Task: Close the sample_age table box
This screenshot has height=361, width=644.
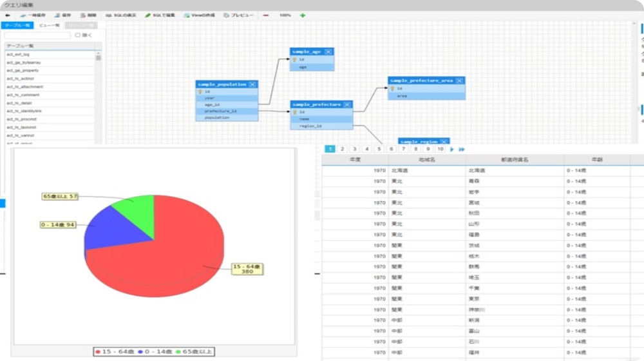Action: tap(328, 52)
